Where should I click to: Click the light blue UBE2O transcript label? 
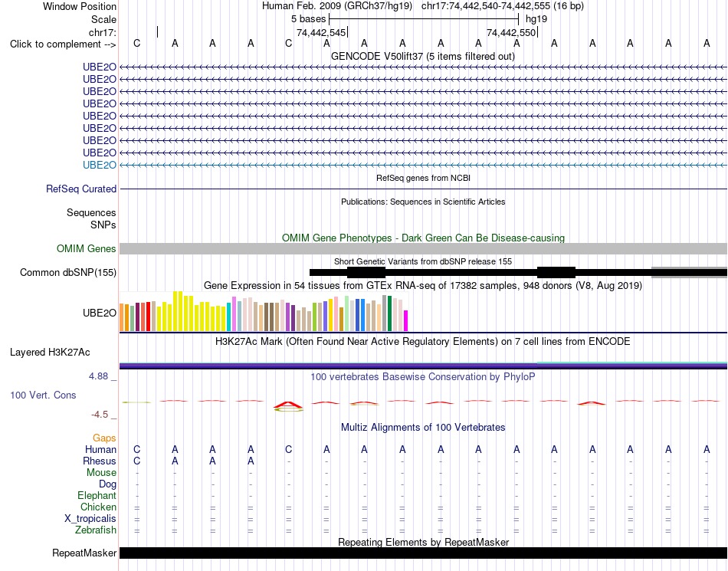(x=100, y=165)
